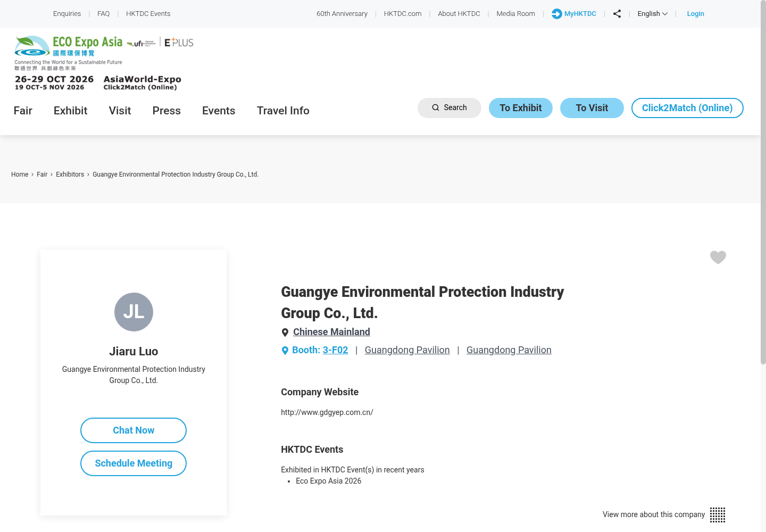The height and width of the screenshot is (532, 766).
Task: Click the To Visit button
Action: pos(592,108)
